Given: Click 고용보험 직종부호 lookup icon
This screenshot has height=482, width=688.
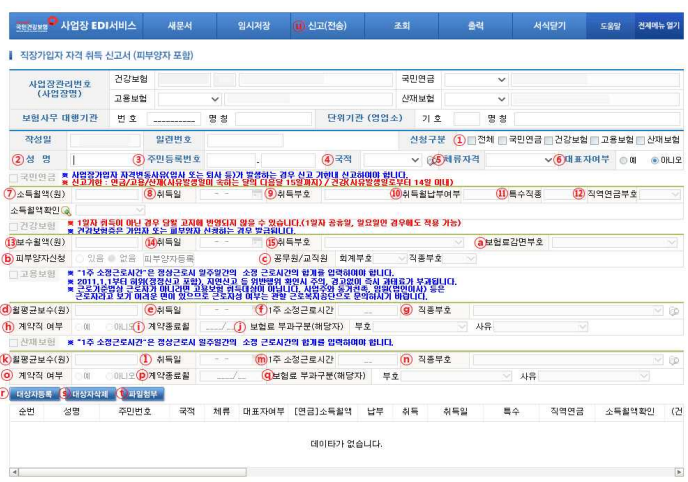Looking at the screenshot, I should (674, 311).
